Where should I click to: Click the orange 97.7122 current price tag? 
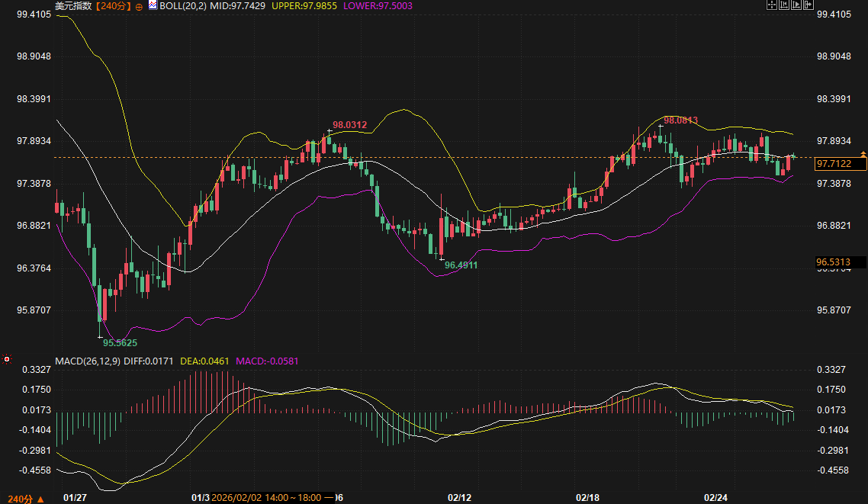point(841,163)
